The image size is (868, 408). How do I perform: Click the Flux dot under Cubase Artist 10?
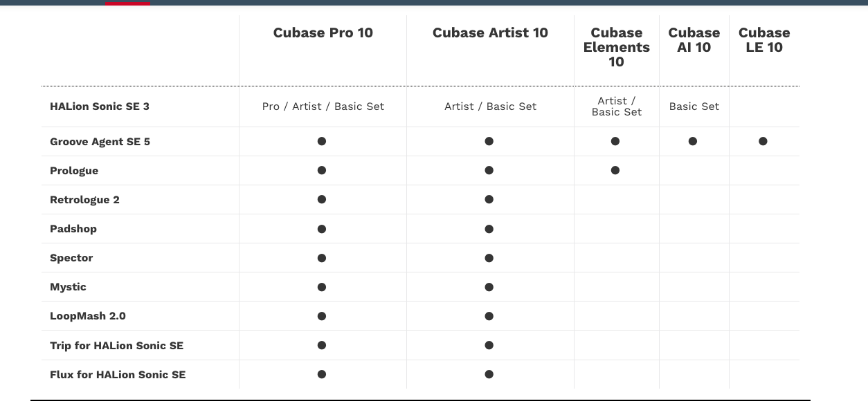coord(489,374)
